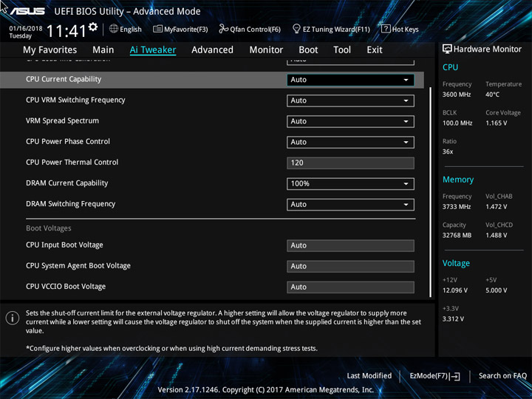Click the Vol_CHAB 1.472 V value
Screen dimensions: 532x399
point(496,207)
